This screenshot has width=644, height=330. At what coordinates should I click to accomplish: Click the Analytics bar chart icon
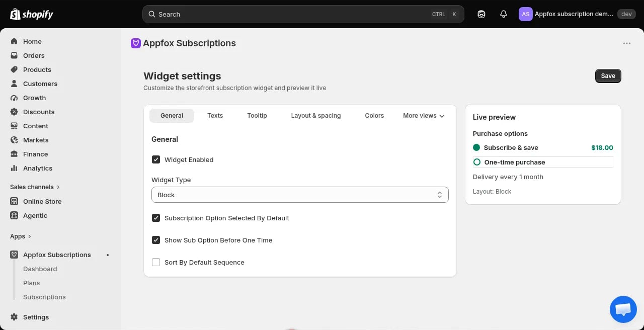point(14,168)
